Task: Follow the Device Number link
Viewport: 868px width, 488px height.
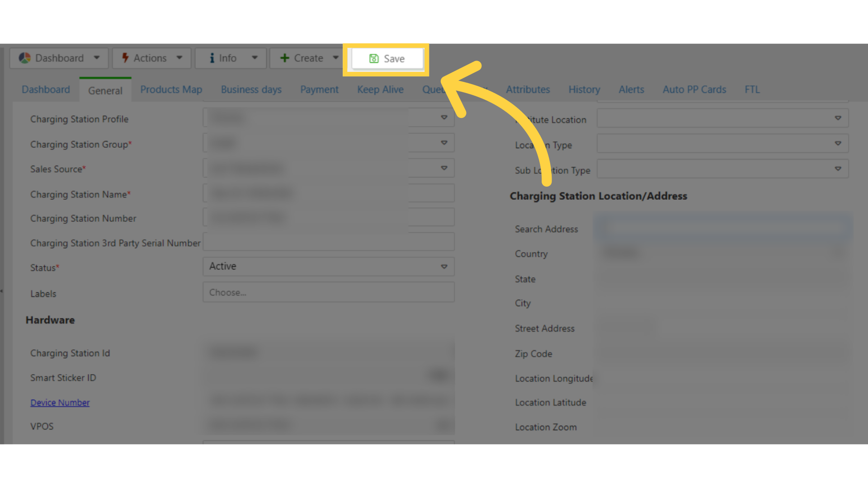Action: [x=60, y=403]
